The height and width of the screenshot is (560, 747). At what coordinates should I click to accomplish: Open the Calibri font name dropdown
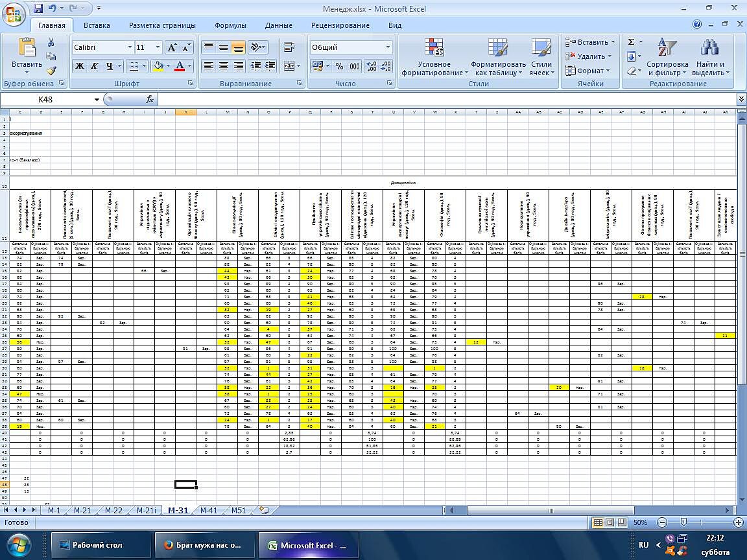click(129, 47)
